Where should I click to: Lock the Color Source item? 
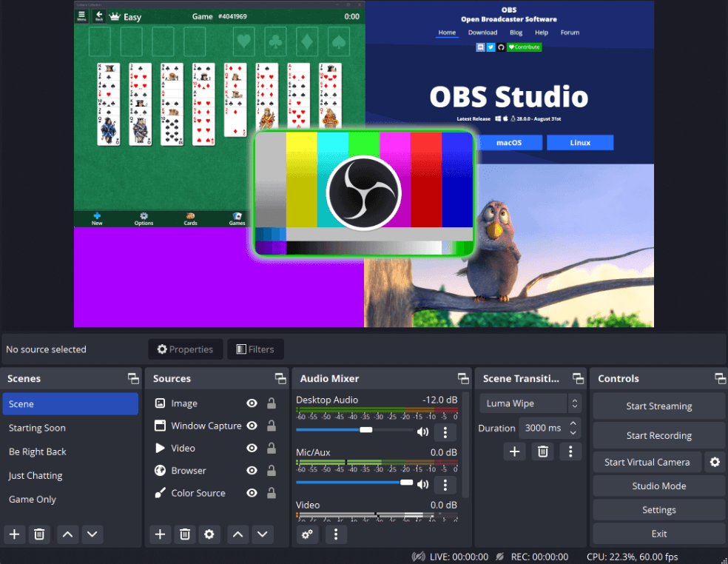click(x=272, y=493)
